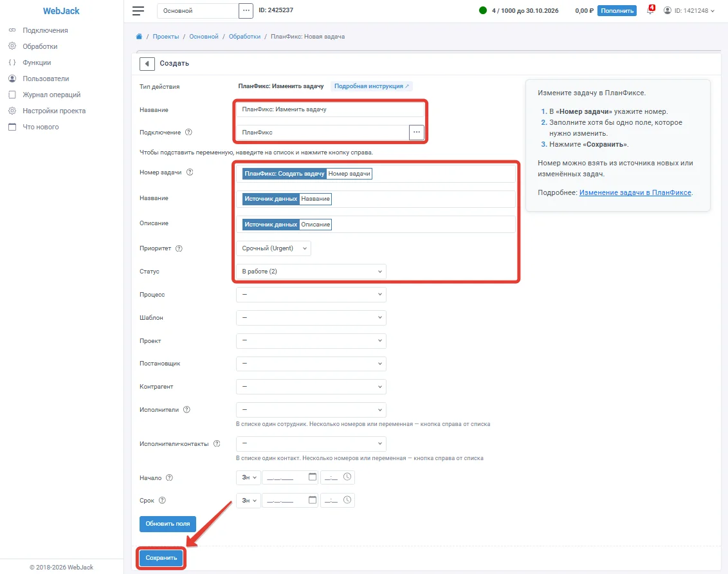Open help icon next to Исполнители

point(187,410)
